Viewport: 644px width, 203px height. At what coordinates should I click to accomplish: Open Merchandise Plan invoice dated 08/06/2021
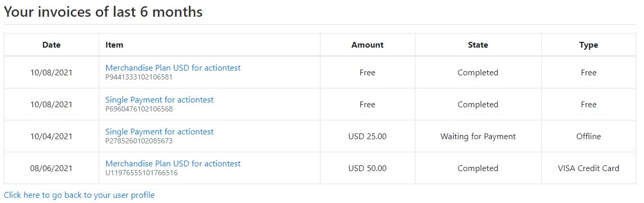pos(173,164)
